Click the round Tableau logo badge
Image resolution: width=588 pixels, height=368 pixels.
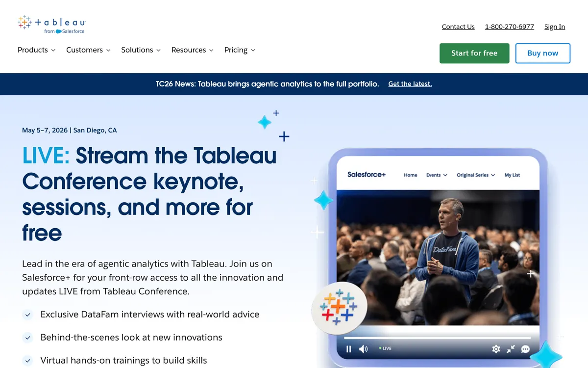click(x=339, y=307)
